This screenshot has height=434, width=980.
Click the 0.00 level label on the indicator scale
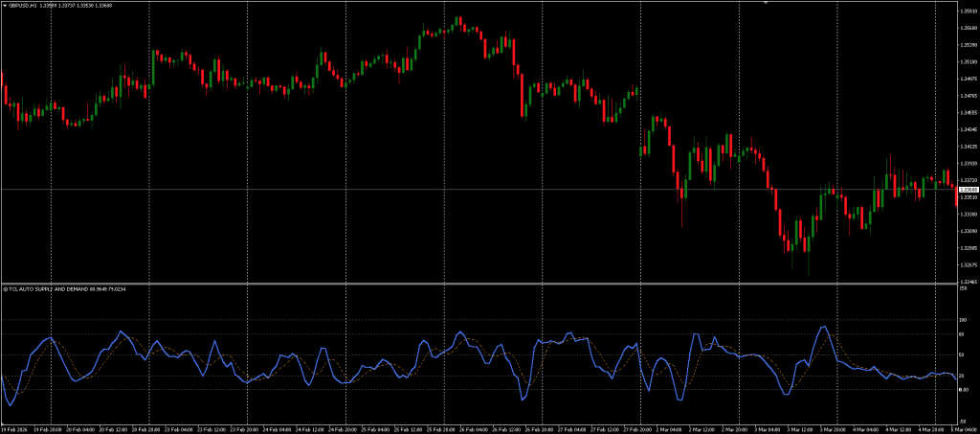(964, 390)
